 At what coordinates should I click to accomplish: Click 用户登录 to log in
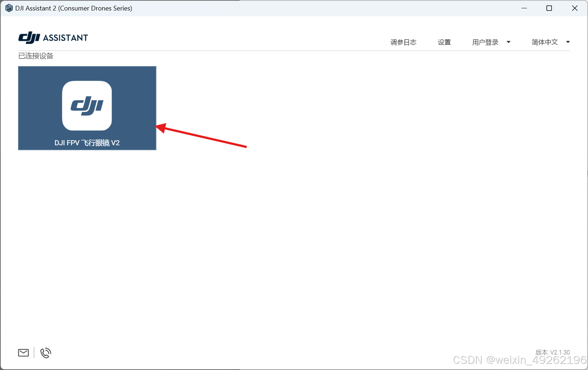click(485, 42)
